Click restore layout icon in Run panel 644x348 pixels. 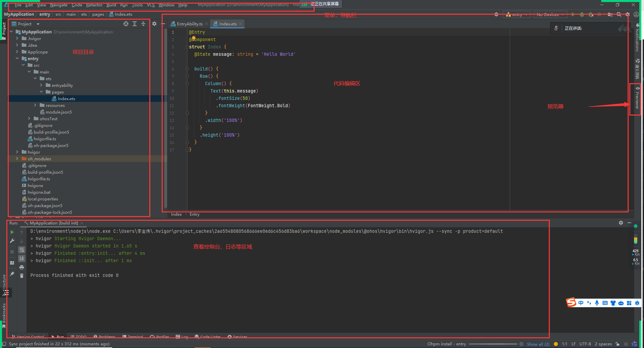(12, 263)
